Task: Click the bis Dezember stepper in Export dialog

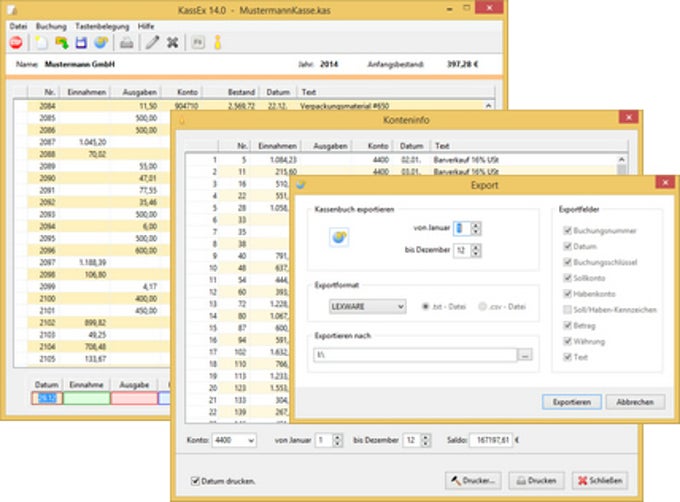Action: click(476, 250)
